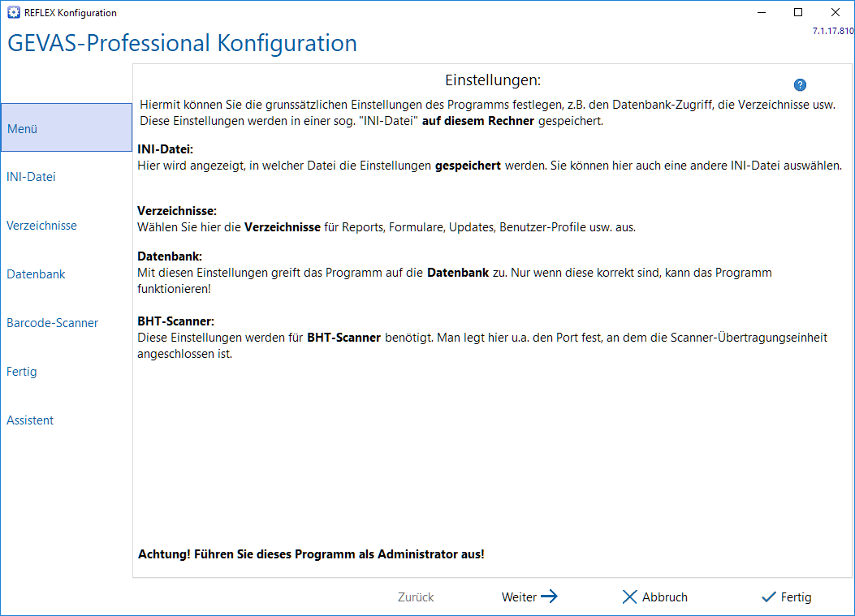The width and height of the screenshot is (855, 616).
Task: Select the Fertig entry in sidebar
Action: pyautogui.click(x=22, y=372)
